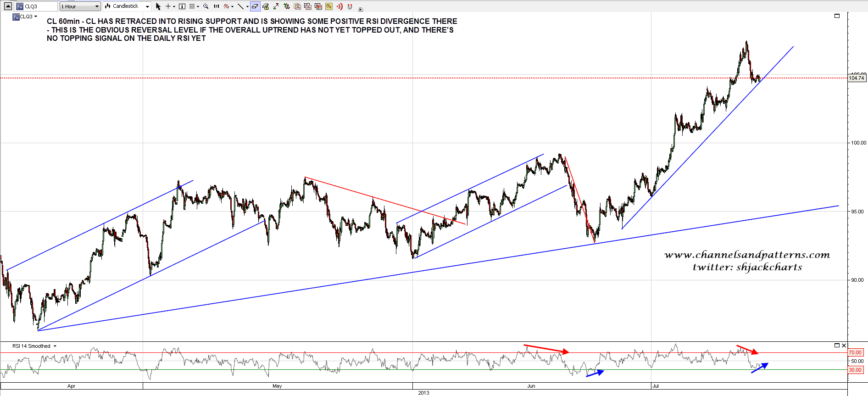Open the 1 Hour timeframe dropdown
The width and height of the screenshot is (868, 396).
pos(80,6)
